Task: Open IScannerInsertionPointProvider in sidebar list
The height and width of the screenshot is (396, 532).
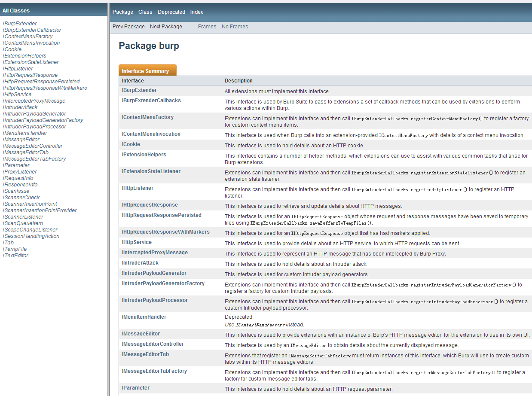Action: [x=40, y=210]
